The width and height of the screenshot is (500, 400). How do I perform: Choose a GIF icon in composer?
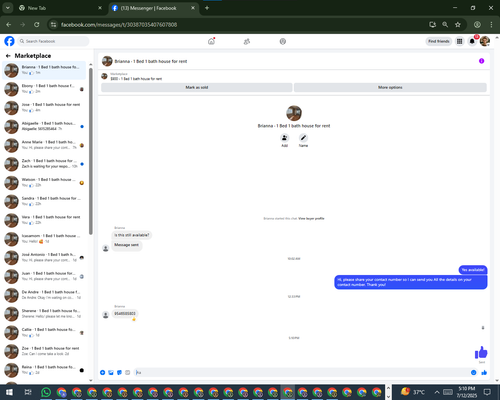point(127,372)
